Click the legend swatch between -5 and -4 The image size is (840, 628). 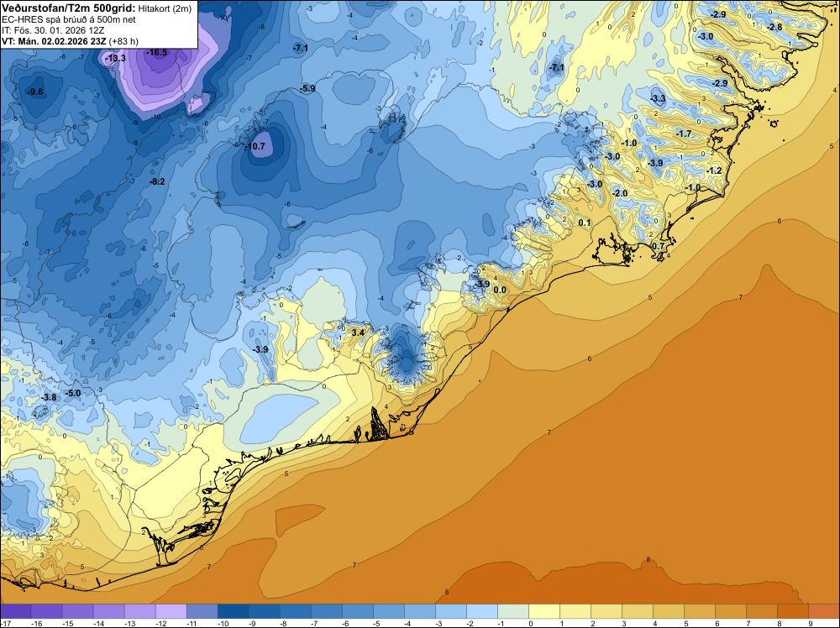tap(389, 611)
